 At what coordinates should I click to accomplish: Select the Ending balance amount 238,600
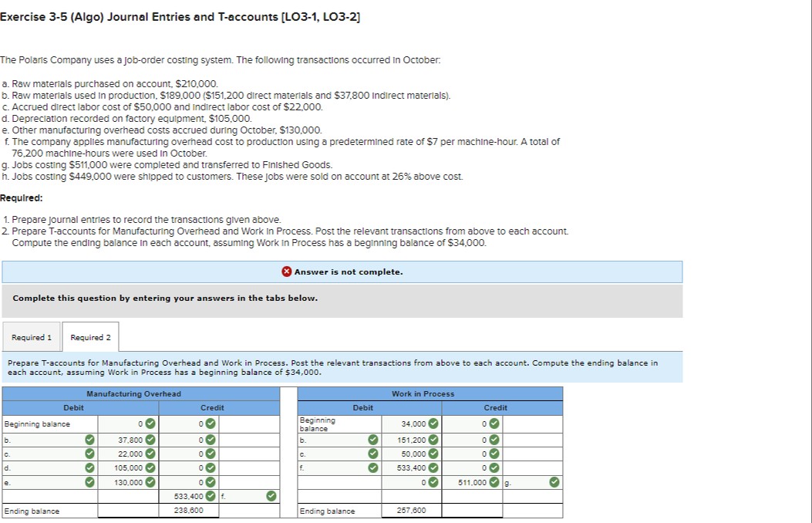190,509
